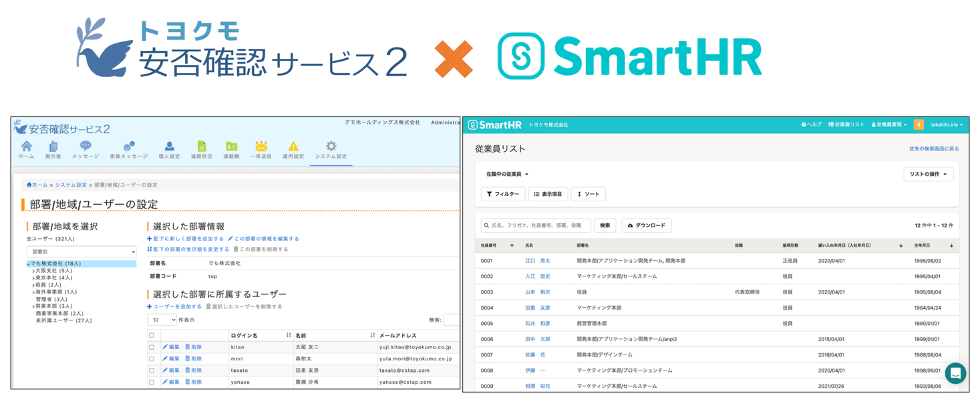Open メッセージ speech bubble icon
The width and height of the screenshot is (980, 420).
pos(86,146)
